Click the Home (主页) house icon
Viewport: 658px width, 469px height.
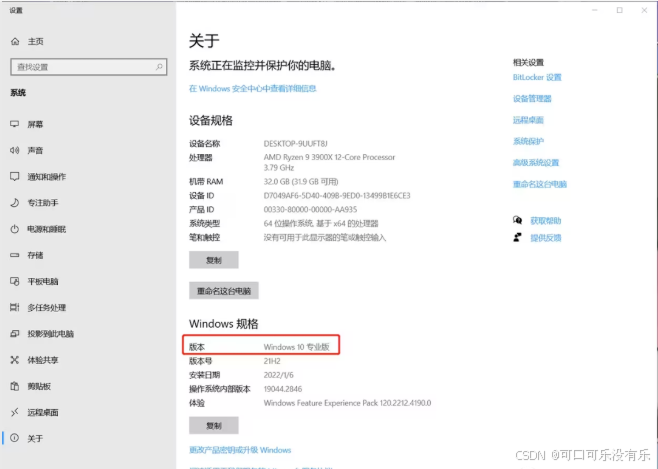[15, 41]
